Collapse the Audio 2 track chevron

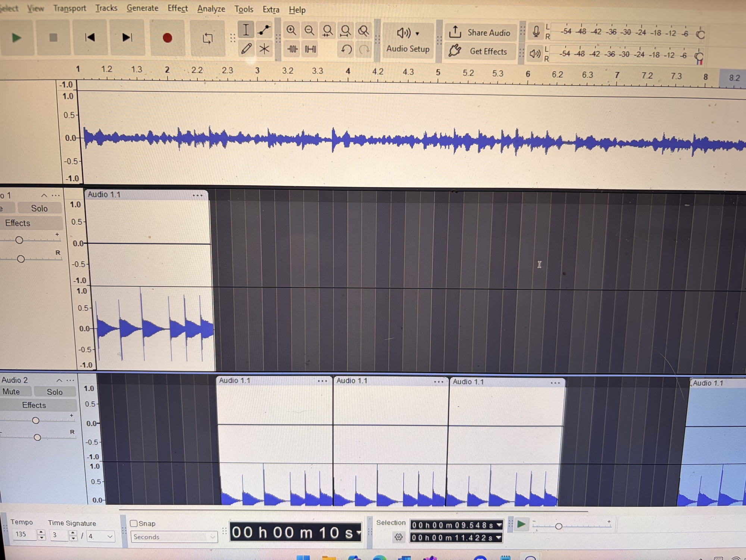(59, 380)
